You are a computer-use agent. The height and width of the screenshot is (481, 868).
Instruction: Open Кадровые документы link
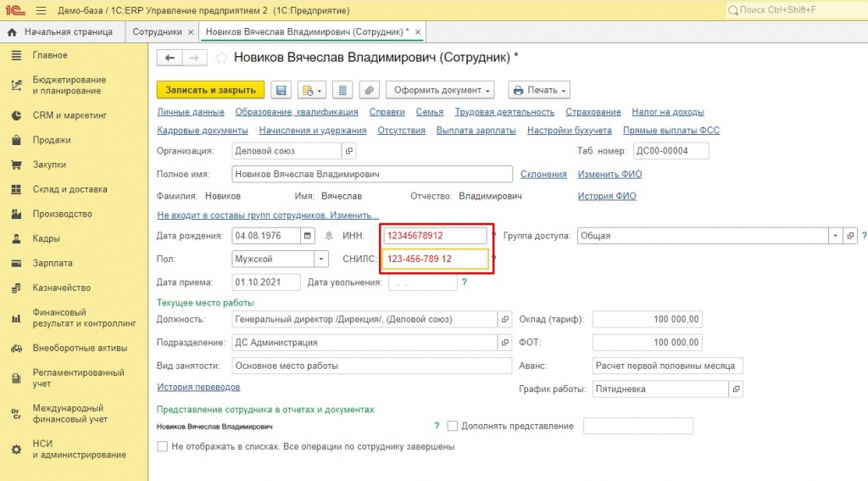[203, 131]
